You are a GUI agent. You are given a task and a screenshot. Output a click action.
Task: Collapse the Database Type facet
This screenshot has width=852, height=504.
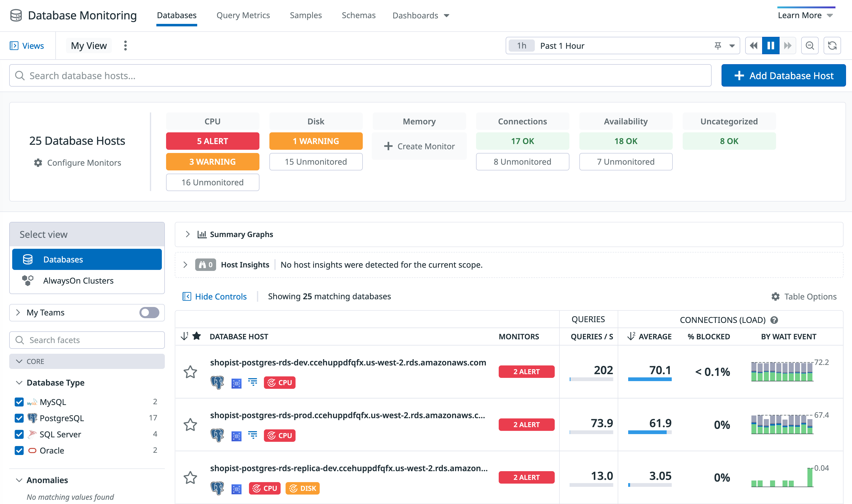[19, 382]
